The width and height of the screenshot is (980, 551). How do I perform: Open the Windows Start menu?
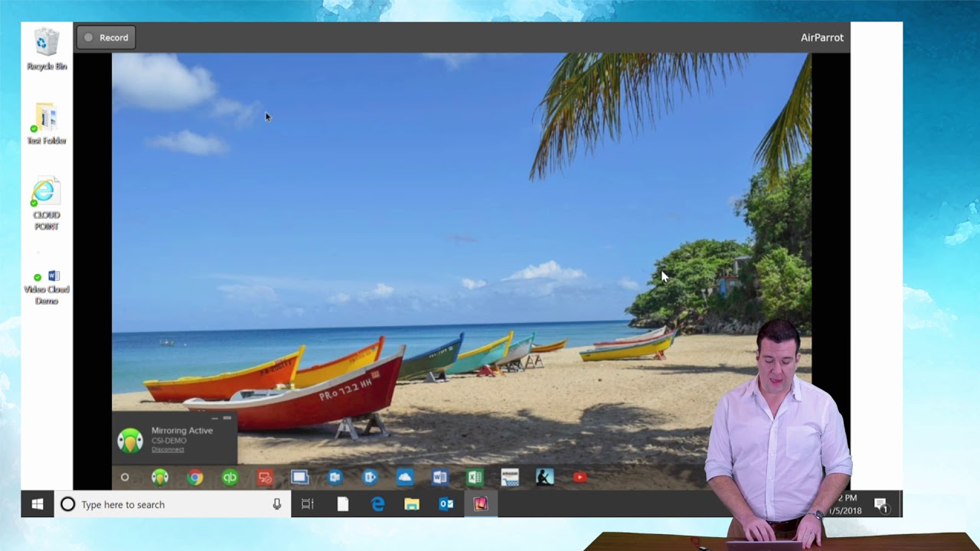37,504
